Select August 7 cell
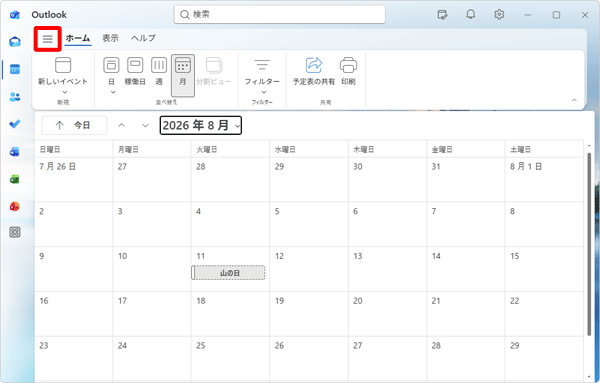The image size is (600, 383). pos(466,224)
